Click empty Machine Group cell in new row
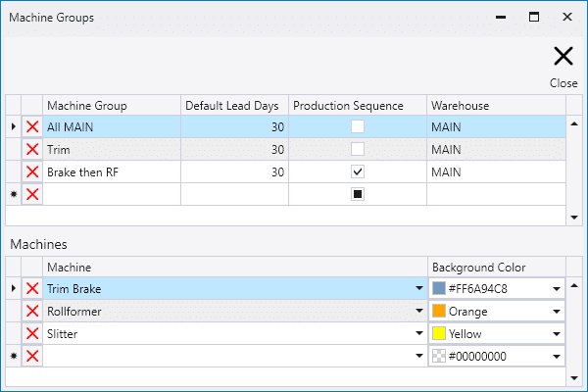This screenshot has height=392, width=588. tap(112, 194)
